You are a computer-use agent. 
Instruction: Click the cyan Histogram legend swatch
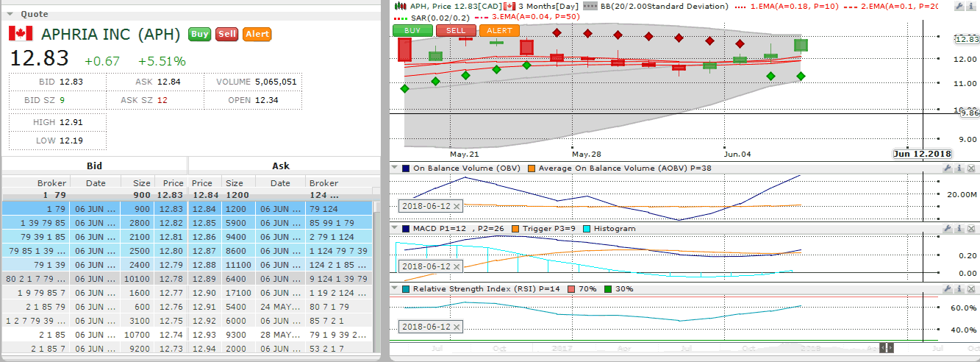586,229
